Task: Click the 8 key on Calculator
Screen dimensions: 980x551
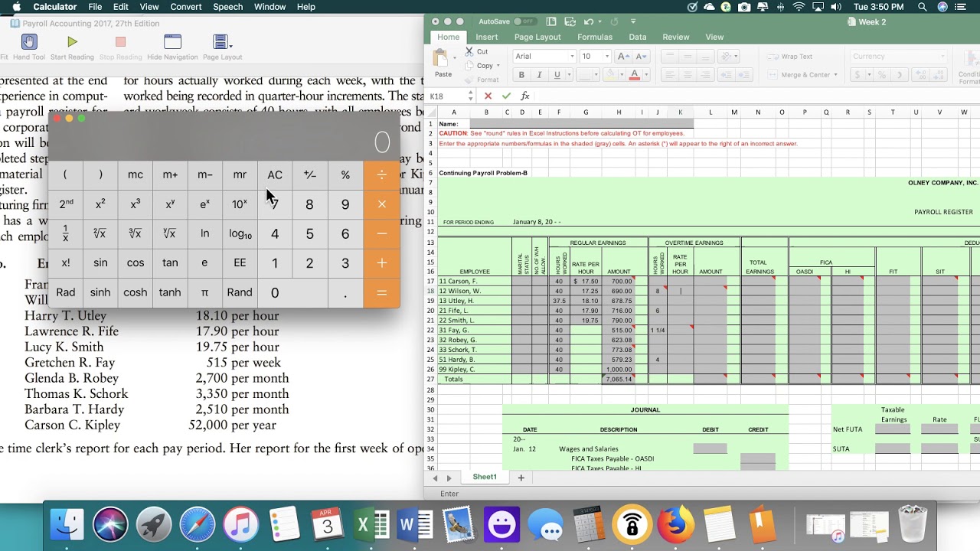Action: click(x=309, y=204)
